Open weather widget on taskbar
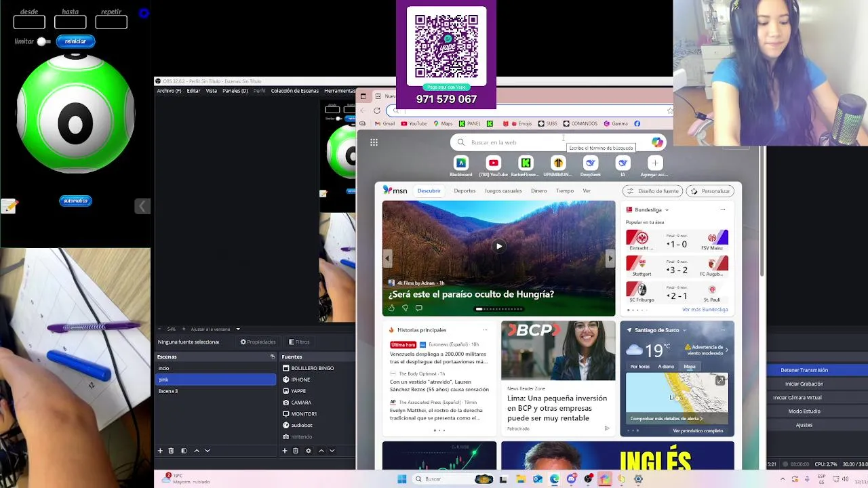 [186, 479]
